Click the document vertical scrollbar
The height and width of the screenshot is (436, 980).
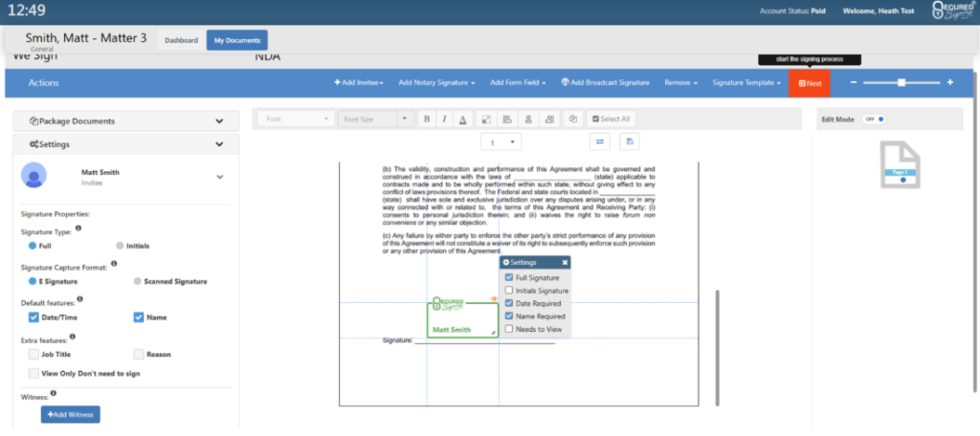click(x=718, y=347)
